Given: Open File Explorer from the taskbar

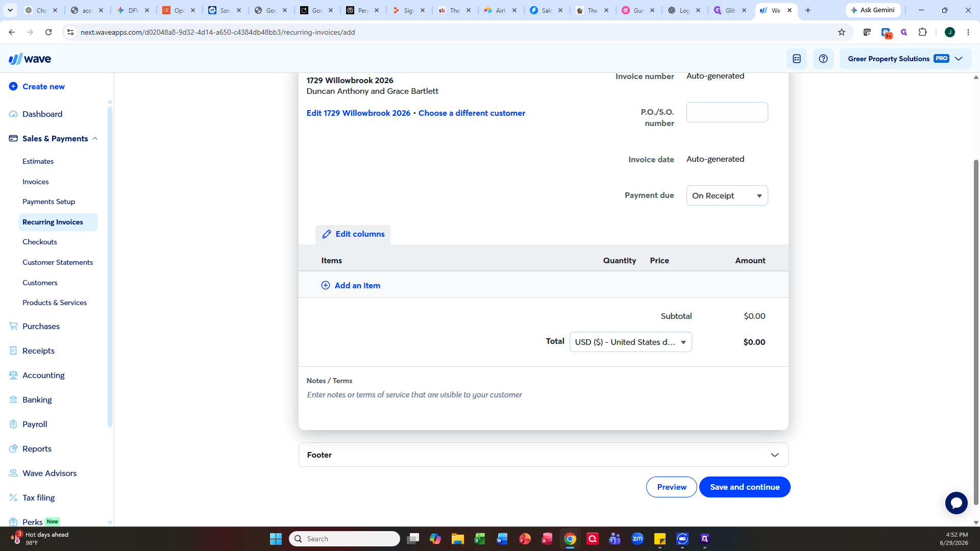Looking at the screenshot, I should pyautogui.click(x=457, y=539).
